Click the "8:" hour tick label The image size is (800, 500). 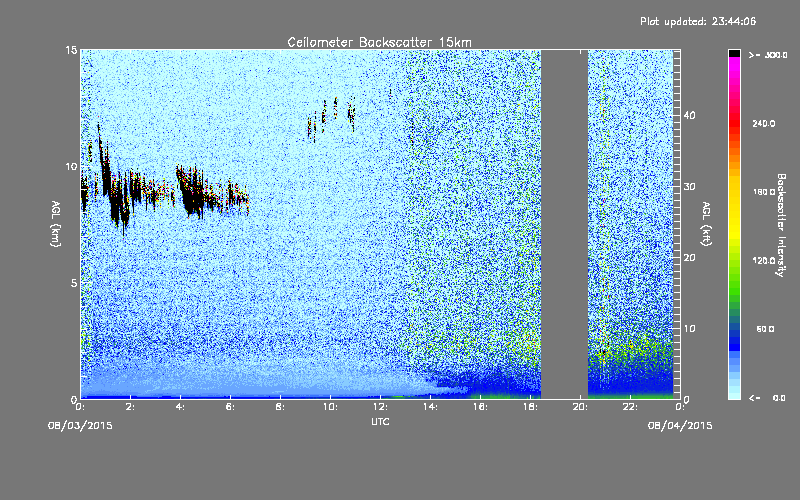point(281,407)
